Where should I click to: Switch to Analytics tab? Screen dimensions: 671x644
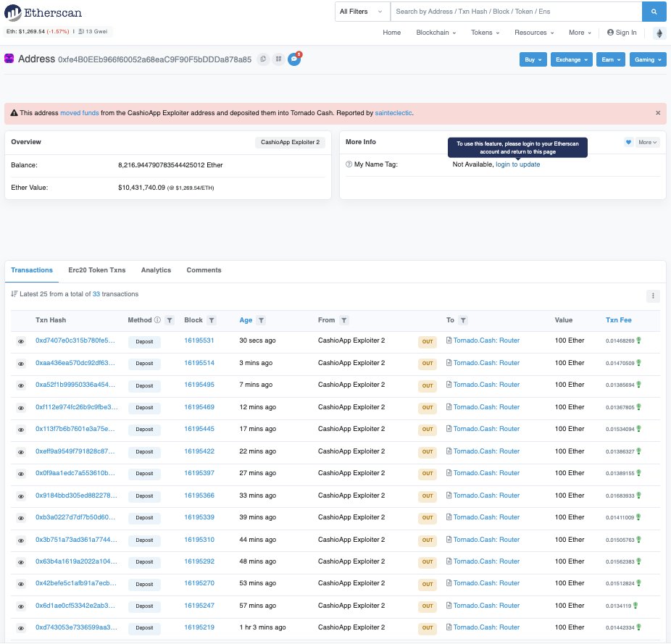click(156, 270)
